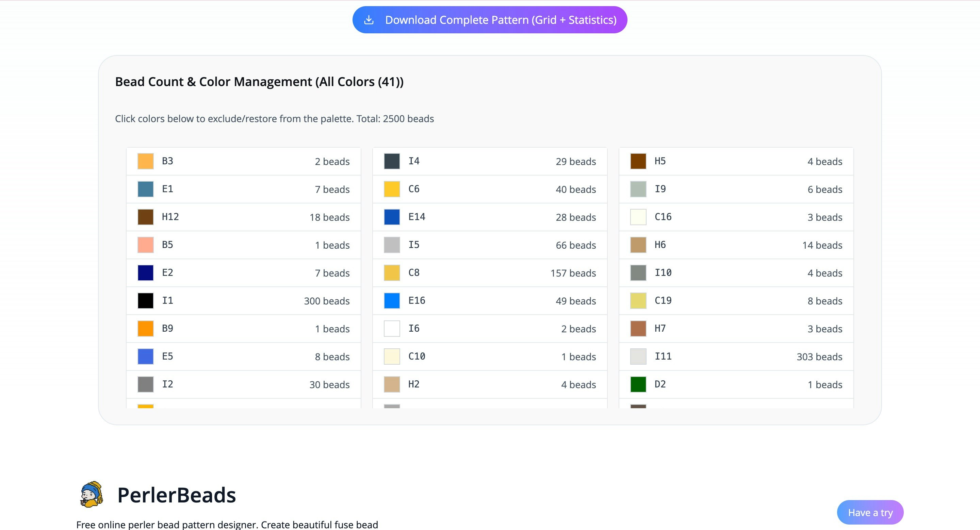980x530 pixels.
Task: Click the PerlerBeads logo image
Action: pyautogui.click(x=92, y=495)
